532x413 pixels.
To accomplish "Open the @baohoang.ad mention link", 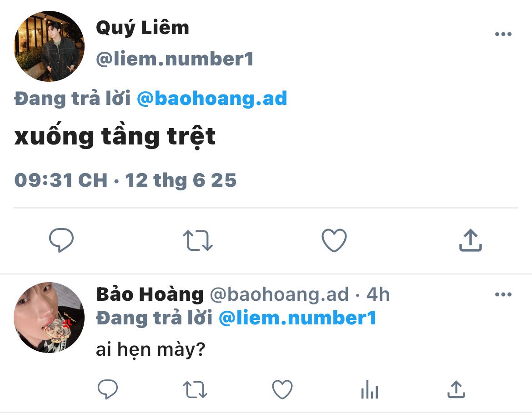I will (x=212, y=99).
